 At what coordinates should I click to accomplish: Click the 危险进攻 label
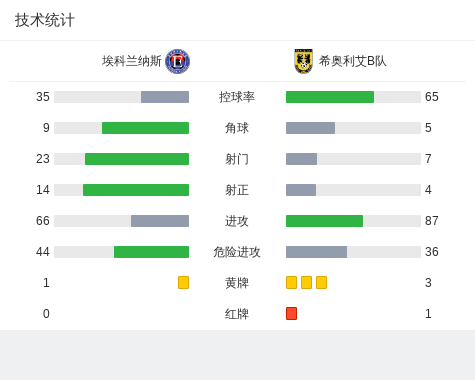click(x=237, y=252)
